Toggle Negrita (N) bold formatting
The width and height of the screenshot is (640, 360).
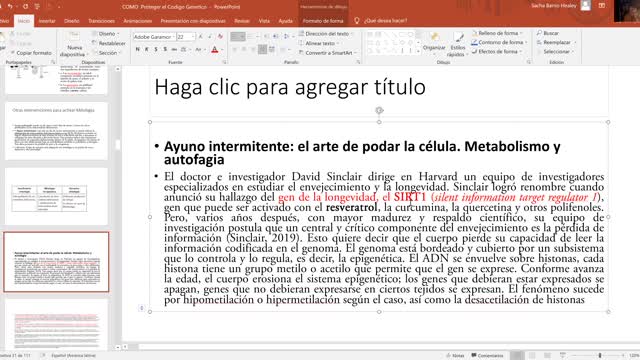(x=138, y=49)
